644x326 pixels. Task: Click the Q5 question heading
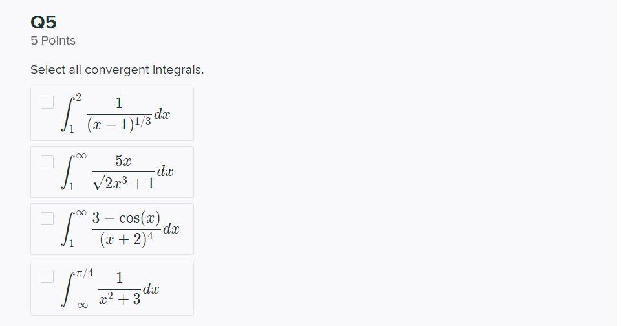(x=43, y=22)
